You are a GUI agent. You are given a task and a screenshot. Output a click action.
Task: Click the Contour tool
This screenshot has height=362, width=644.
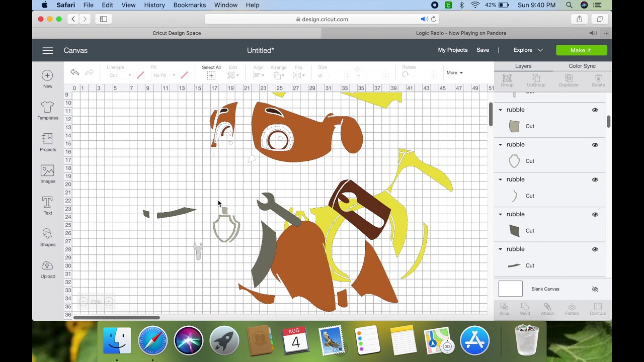click(x=598, y=309)
